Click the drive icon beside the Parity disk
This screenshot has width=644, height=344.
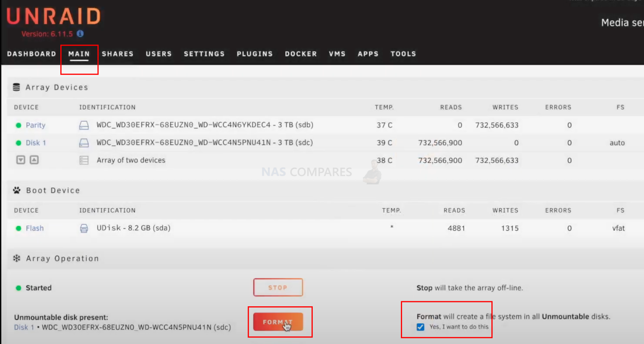pos(84,125)
